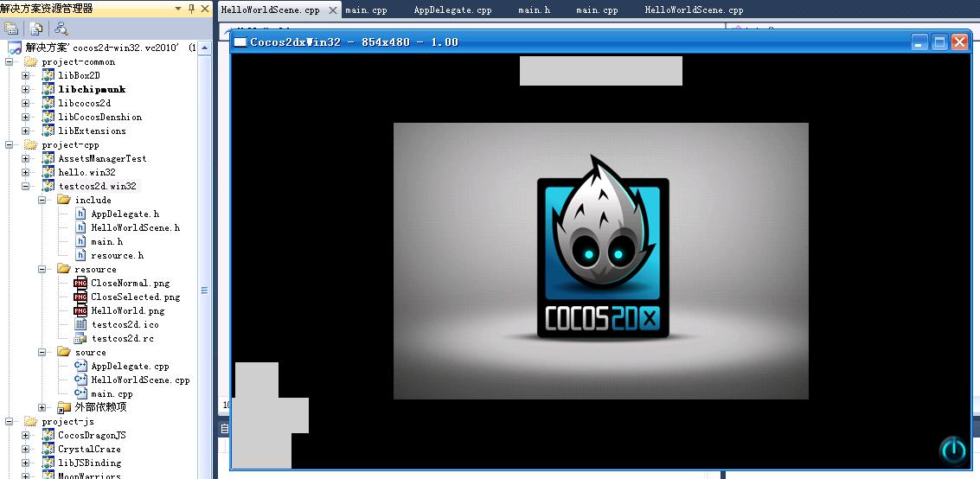Screen dimensions: 980x479
Task: Click the libcocos2d project icon
Action: pos(48,103)
